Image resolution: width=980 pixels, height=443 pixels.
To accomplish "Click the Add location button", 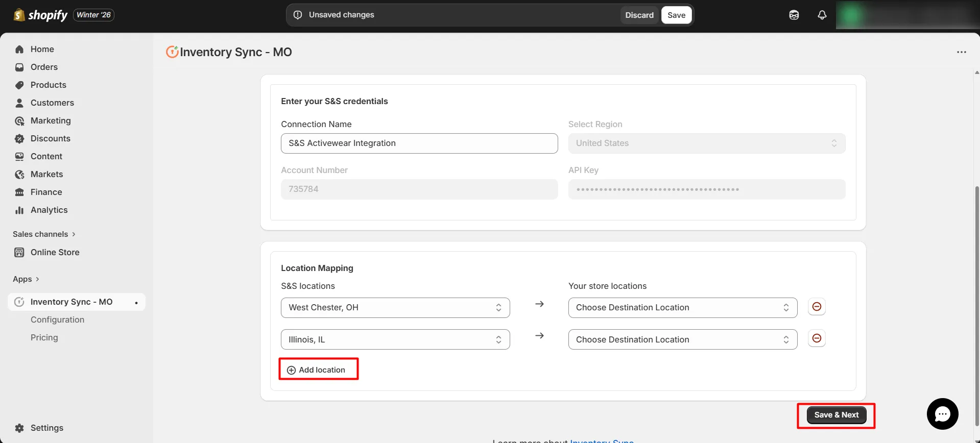I will coord(316,370).
